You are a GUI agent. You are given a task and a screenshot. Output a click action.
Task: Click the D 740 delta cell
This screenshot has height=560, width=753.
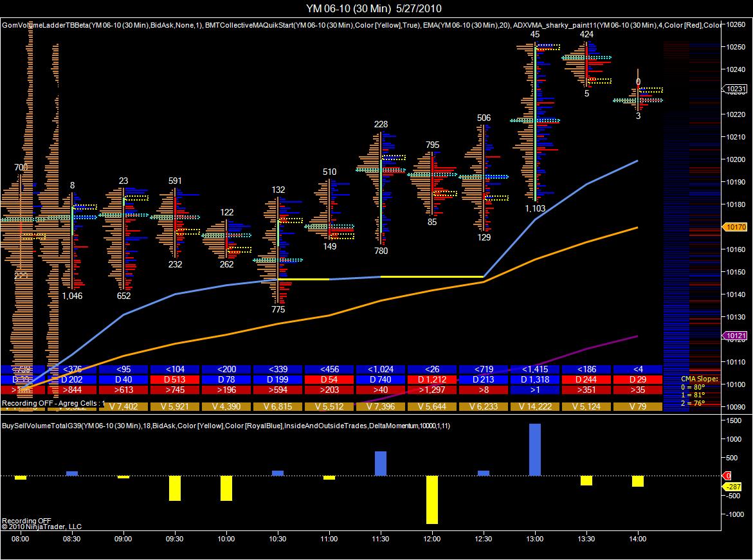click(380, 379)
